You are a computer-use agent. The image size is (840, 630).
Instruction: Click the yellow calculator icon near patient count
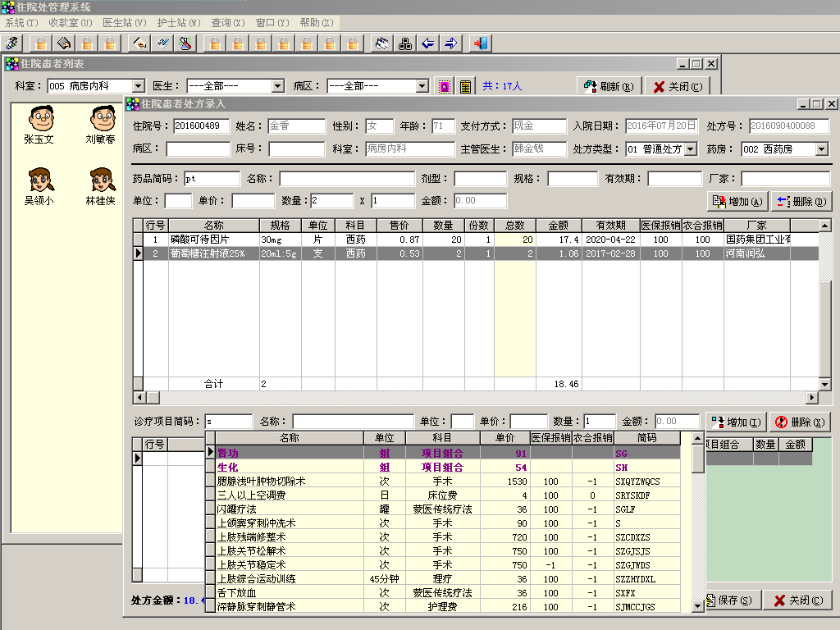tap(465, 86)
